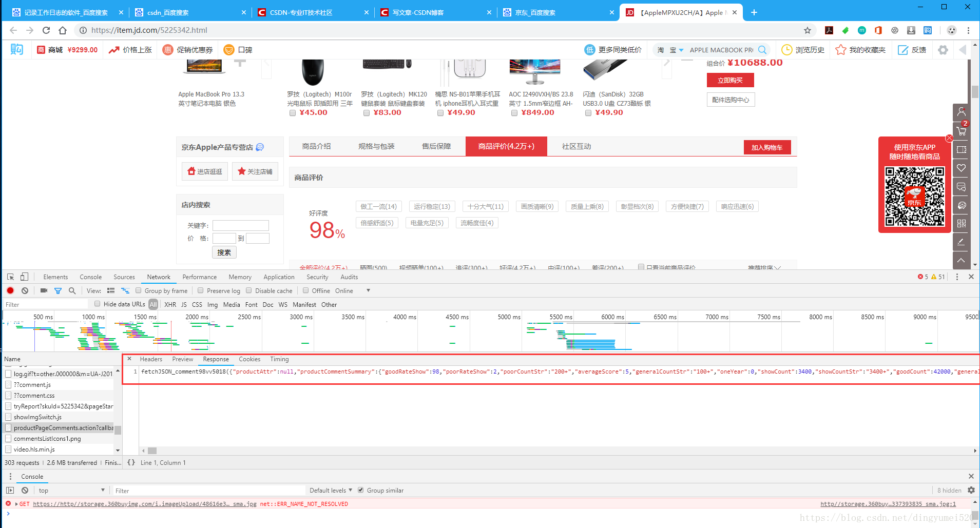Image resolution: width=980 pixels, height=528 pixels.
Task: Open network search magnifier icon
Action: click(72, 290)
